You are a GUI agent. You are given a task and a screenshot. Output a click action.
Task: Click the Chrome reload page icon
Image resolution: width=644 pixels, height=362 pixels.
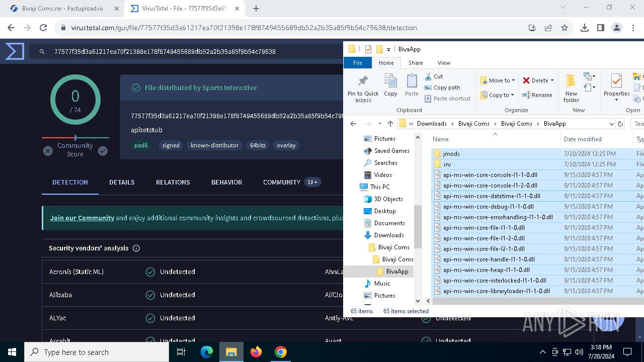click(x=43, y=28)
